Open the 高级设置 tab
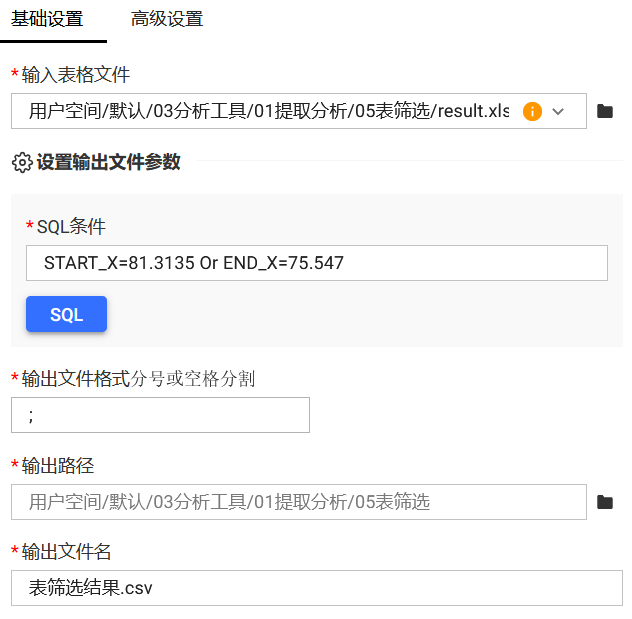The height and width of the screenshot is (619, 632). point(167,19)
